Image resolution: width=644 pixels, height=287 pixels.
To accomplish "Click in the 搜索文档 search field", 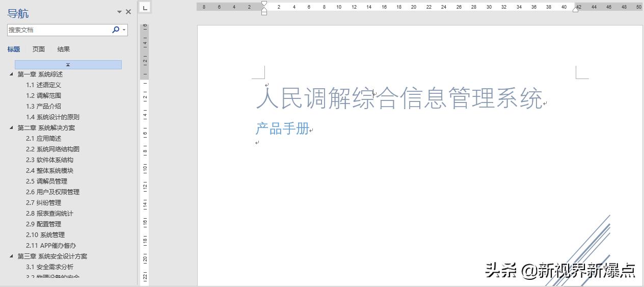I will (x=59, y=30).
